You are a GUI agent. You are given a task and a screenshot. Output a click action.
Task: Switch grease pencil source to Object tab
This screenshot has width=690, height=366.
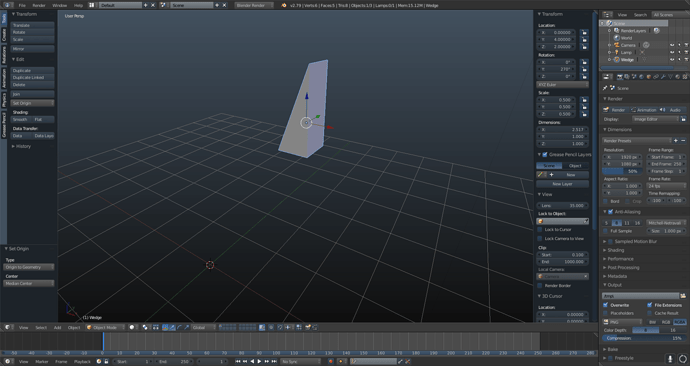tap(576, 166)
